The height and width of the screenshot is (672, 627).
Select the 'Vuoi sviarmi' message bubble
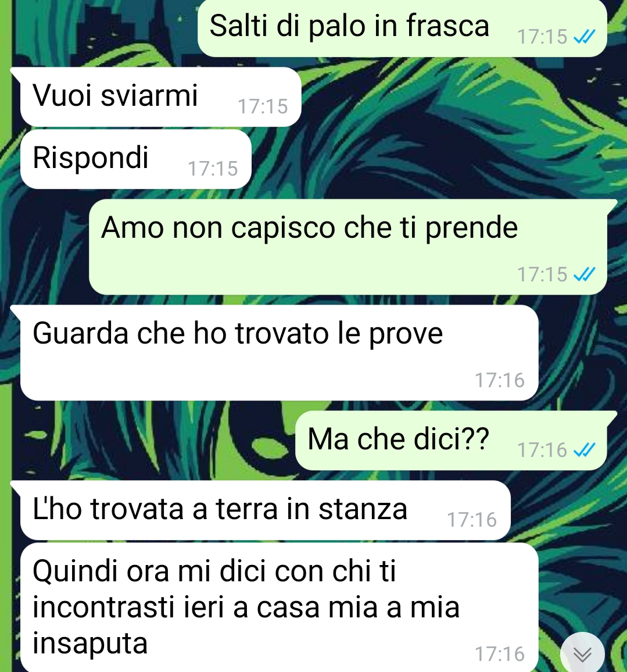point(160,97)
